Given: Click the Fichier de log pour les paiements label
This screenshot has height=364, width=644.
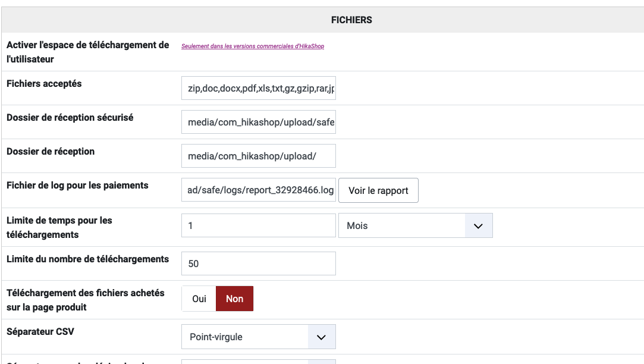Looking at the screenshot, I should pyautogui.click(x=77, y=186).
